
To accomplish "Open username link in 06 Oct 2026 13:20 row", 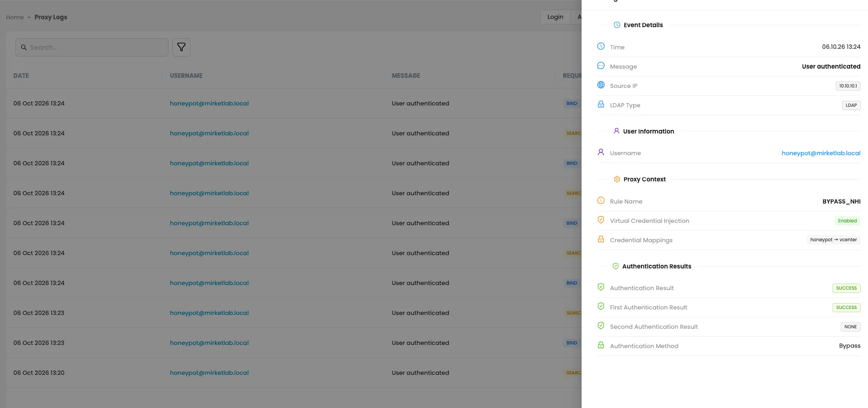I will (x=209, y=373).
